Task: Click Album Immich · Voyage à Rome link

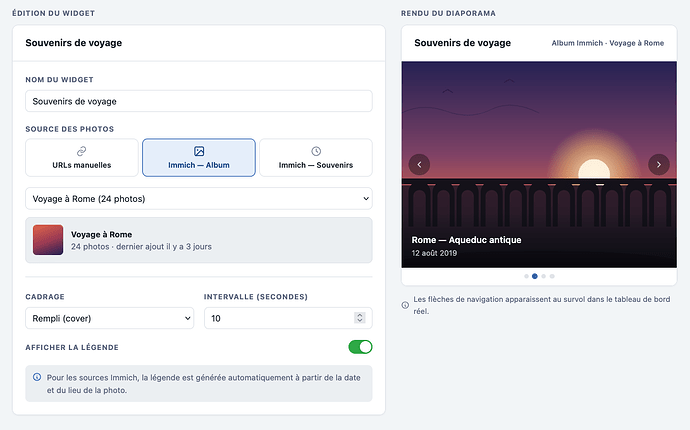Action: [608, 43]
